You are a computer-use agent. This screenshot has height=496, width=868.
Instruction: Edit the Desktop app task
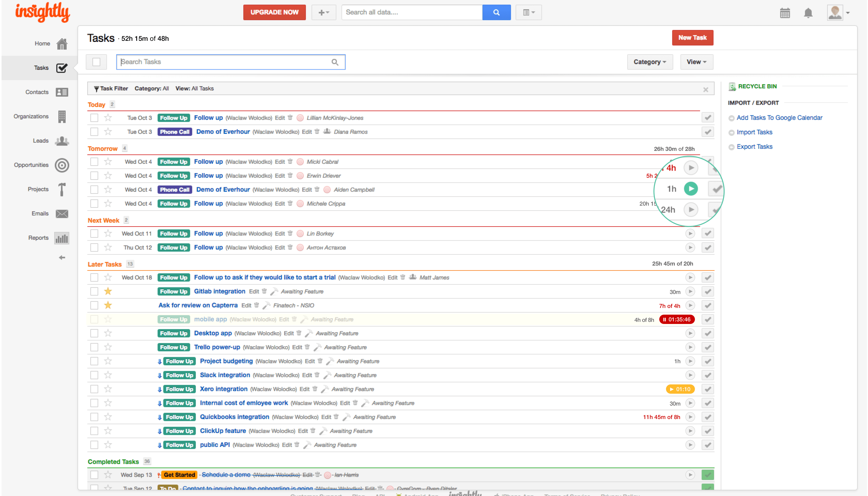[x=289, y=333]
